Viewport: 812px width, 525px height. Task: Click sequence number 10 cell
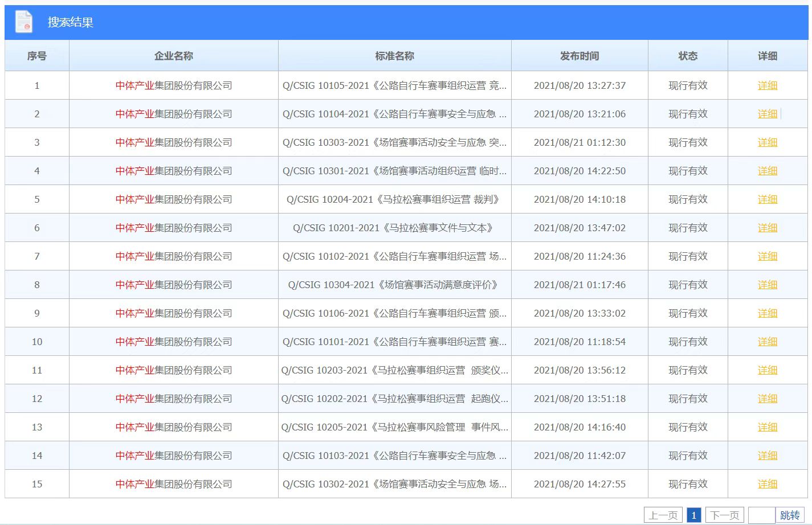tap(37, 342)
